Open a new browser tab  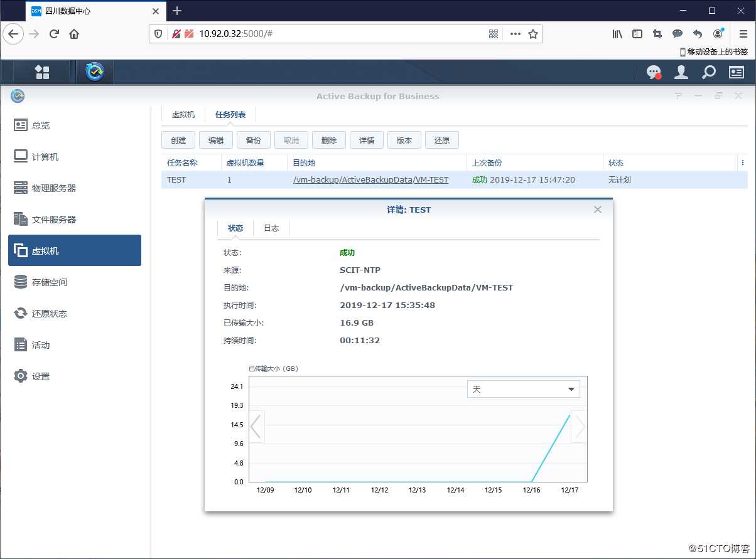pos(177,11)
